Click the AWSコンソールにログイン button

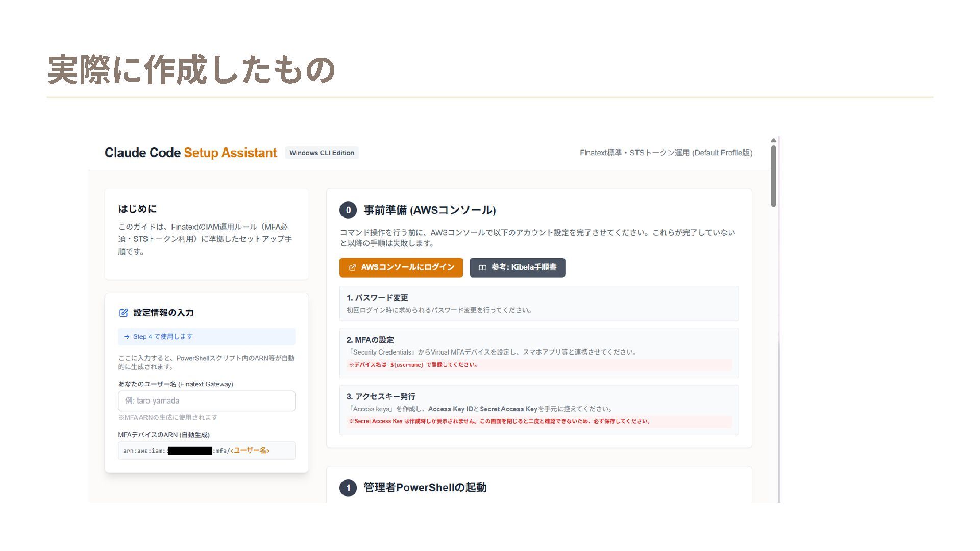click(x=401, y=267)
